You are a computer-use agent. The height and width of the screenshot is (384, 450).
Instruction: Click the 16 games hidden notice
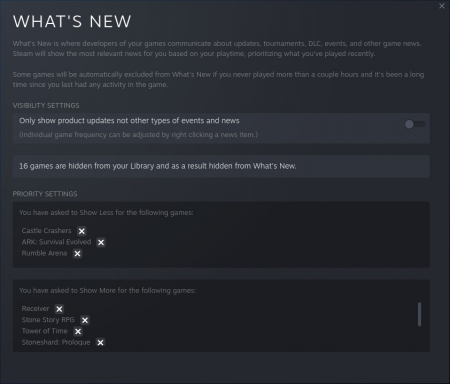[x=221, y=166]
